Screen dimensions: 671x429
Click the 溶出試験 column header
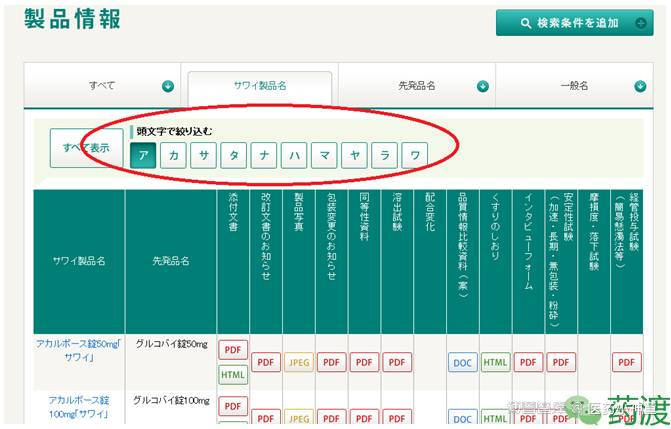pyautogui.click(x=397, y=262)
